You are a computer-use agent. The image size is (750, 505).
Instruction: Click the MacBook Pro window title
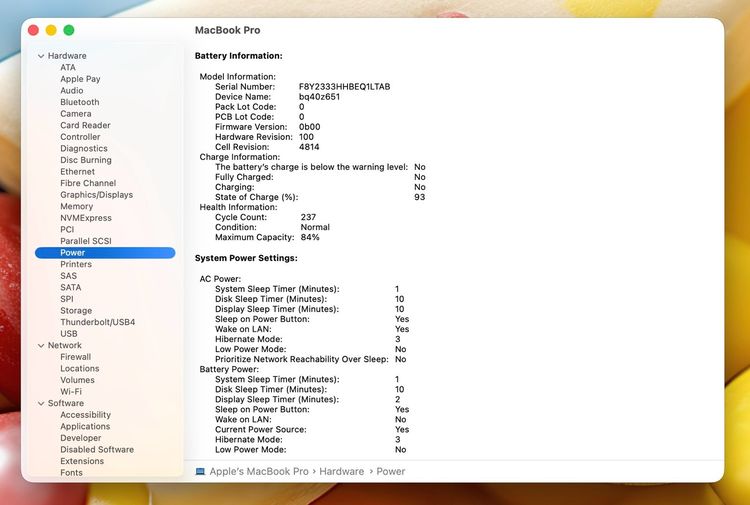coord(228,30)
